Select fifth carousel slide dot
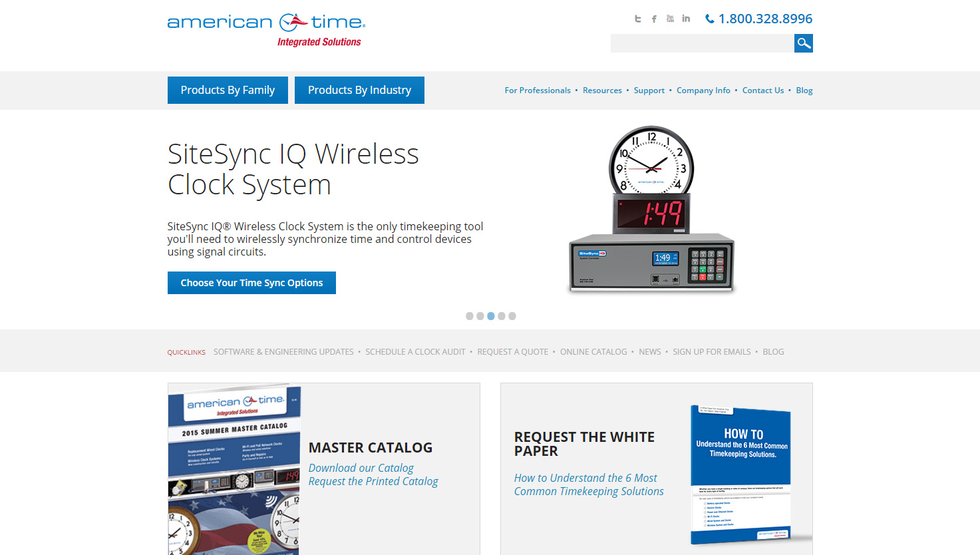 click(512, 316)
